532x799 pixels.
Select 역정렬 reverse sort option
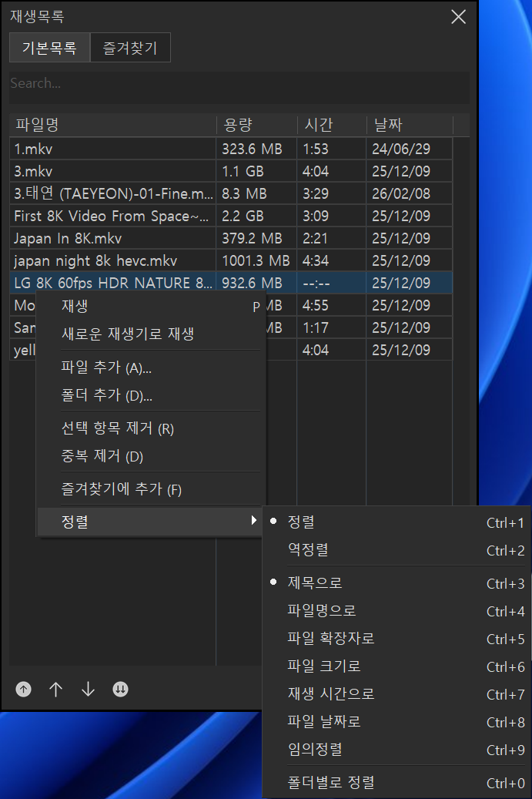pyautogui.click(x=308, y=550)
